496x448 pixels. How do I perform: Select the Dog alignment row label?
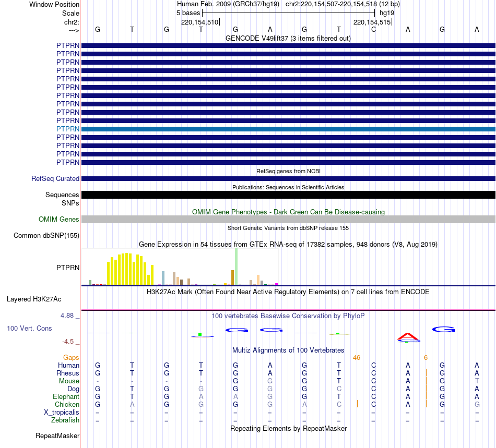(73, 389)
